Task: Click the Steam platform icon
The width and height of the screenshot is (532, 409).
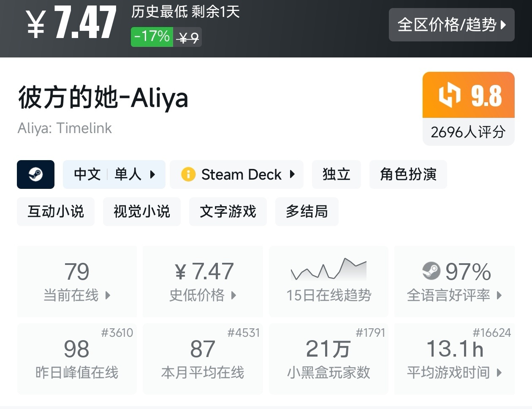Action: (x=35, y=175)
